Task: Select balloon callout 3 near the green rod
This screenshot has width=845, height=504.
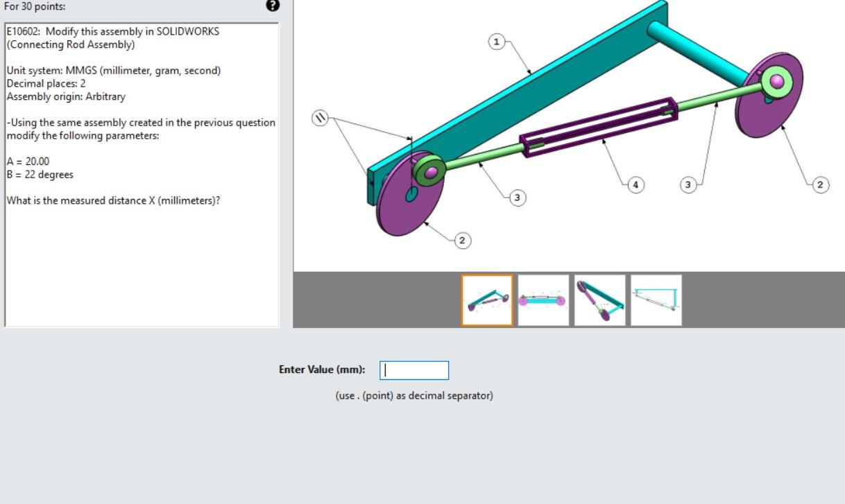Action: tap(516, 197)
